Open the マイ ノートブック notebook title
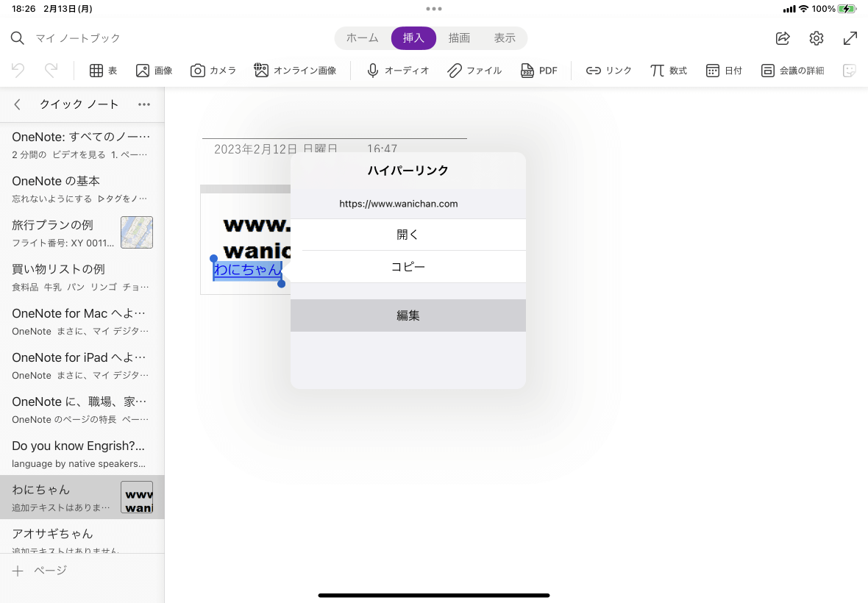 point(78,38)
